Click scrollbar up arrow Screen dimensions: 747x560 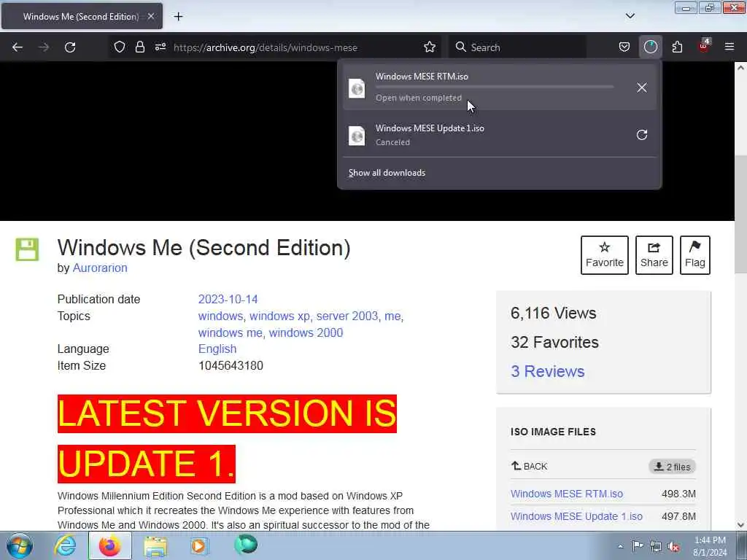741,68
